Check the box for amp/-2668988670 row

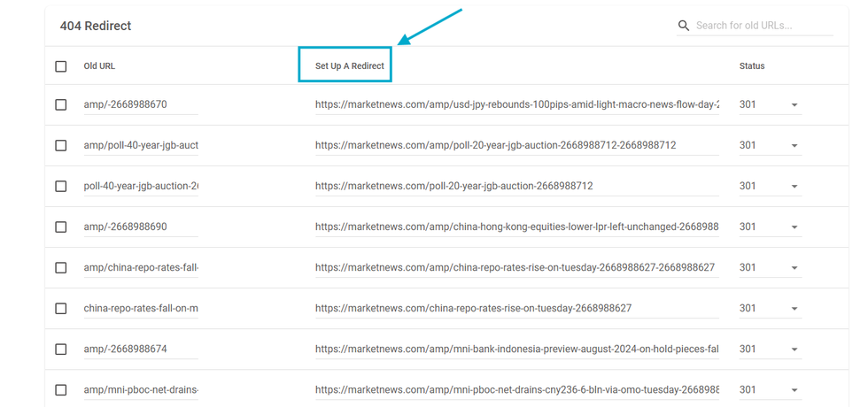61,104
